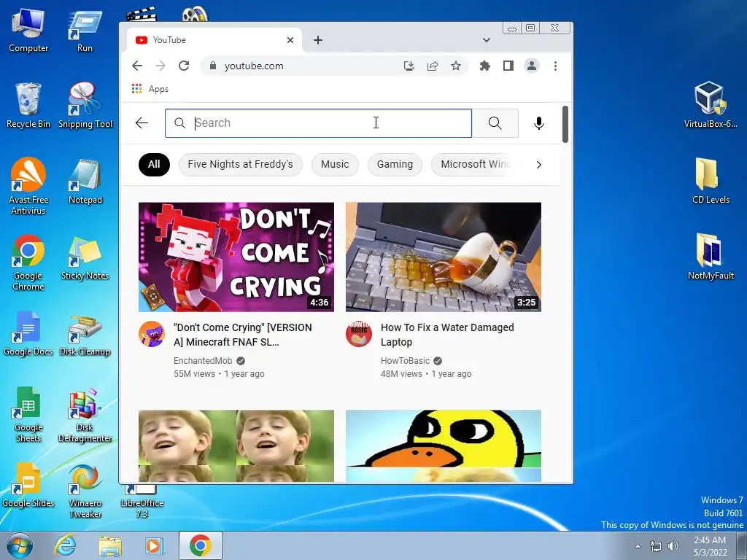Select Google Docs desktop shortcut

(28, 332)
